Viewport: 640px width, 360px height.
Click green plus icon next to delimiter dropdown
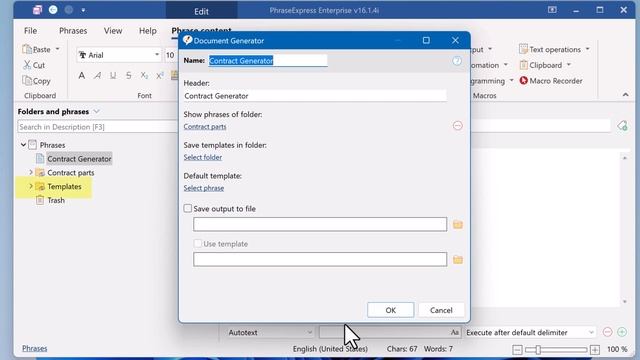(622, 332)
